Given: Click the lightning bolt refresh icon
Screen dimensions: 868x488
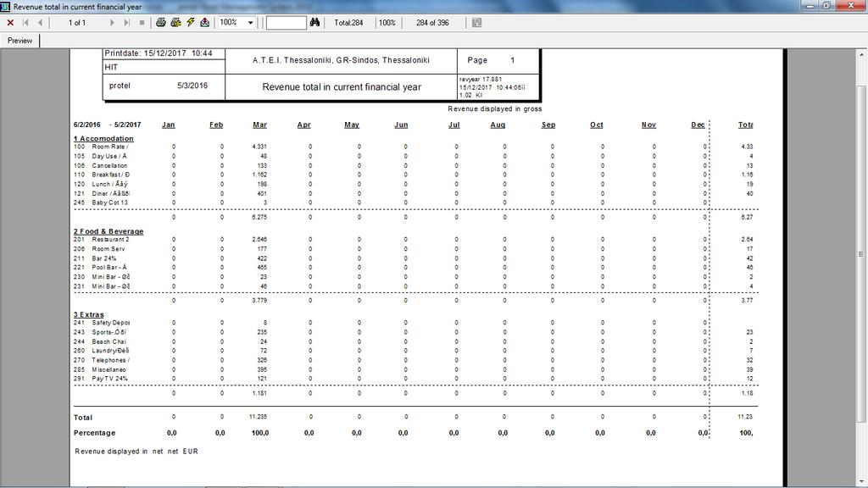Looking at the screenshot, I should point(191,23).
